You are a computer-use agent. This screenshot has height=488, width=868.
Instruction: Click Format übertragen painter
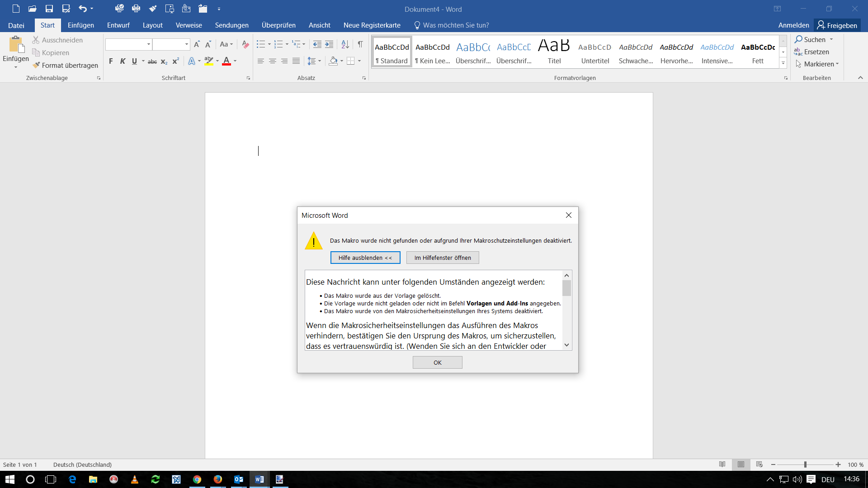coord(65,66)
